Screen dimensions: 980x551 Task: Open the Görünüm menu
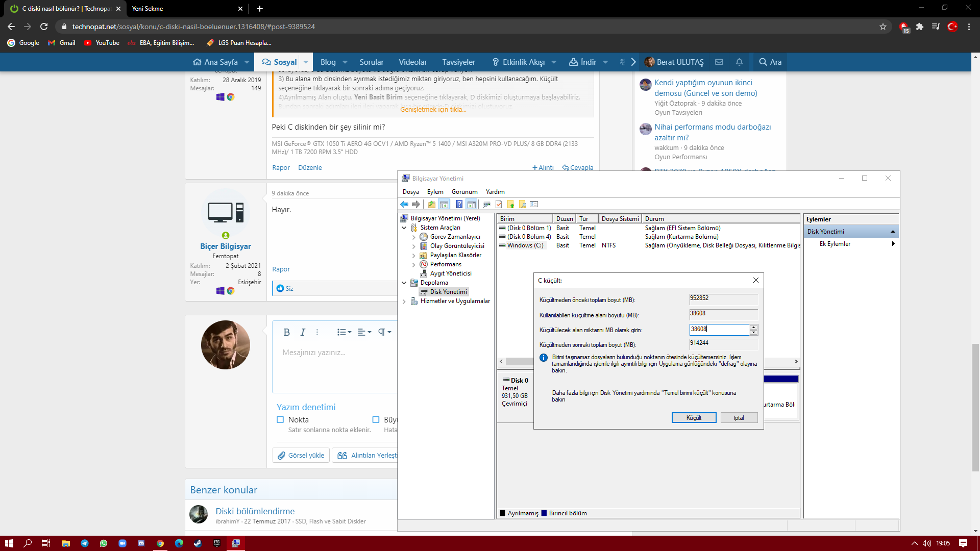point(464,192)
